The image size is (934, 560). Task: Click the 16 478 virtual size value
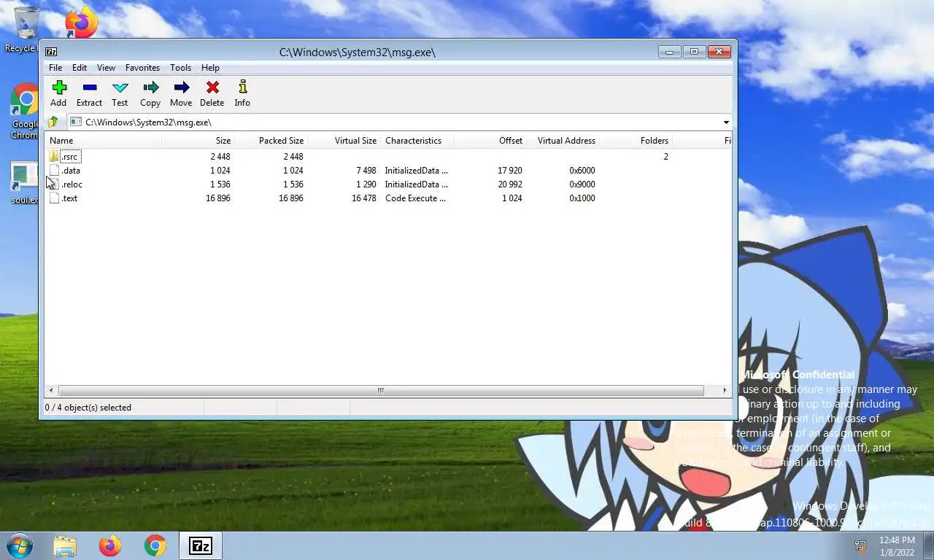(x=364, y=198)
